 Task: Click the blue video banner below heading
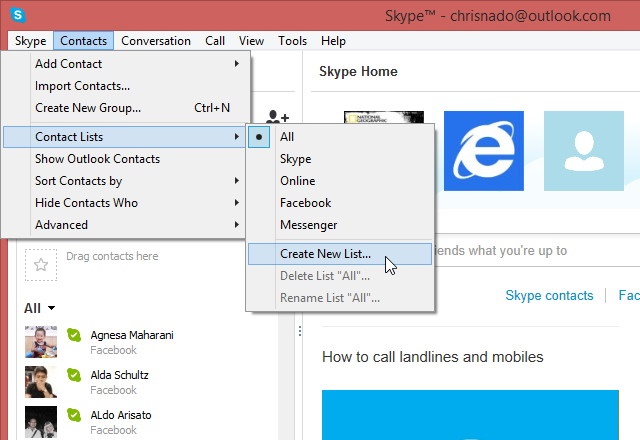point(470,415)
